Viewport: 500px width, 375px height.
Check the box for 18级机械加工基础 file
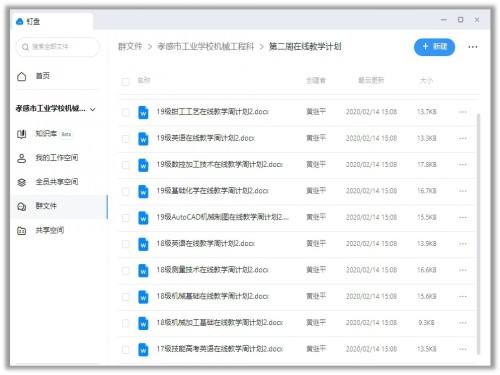[126, 323]
